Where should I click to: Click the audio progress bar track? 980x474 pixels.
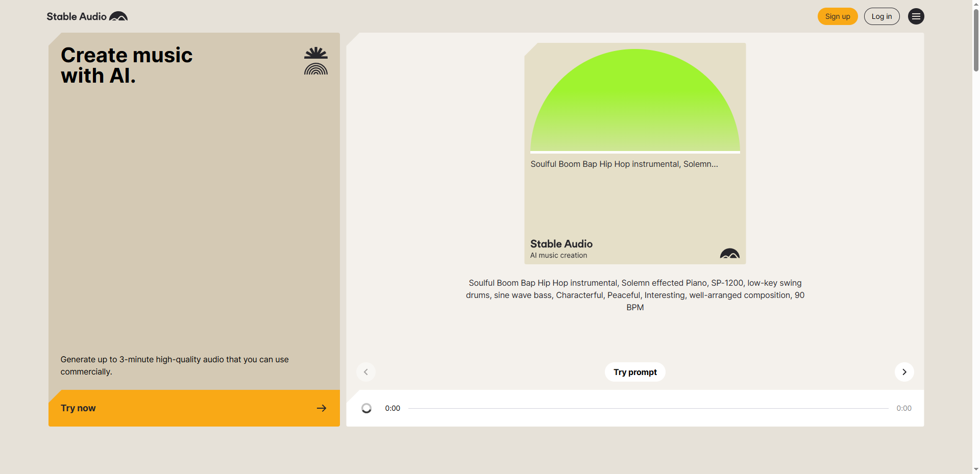[x=648, y=408]
